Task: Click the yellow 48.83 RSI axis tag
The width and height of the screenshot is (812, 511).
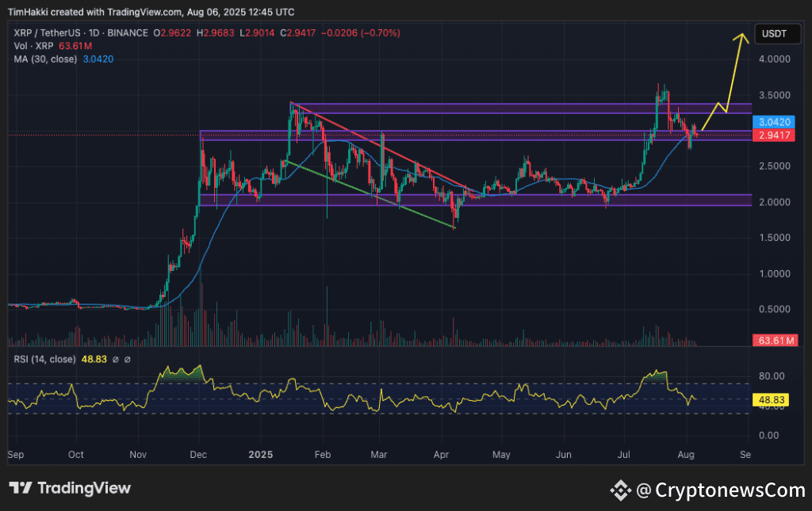Action: click(x=771, y=400)
